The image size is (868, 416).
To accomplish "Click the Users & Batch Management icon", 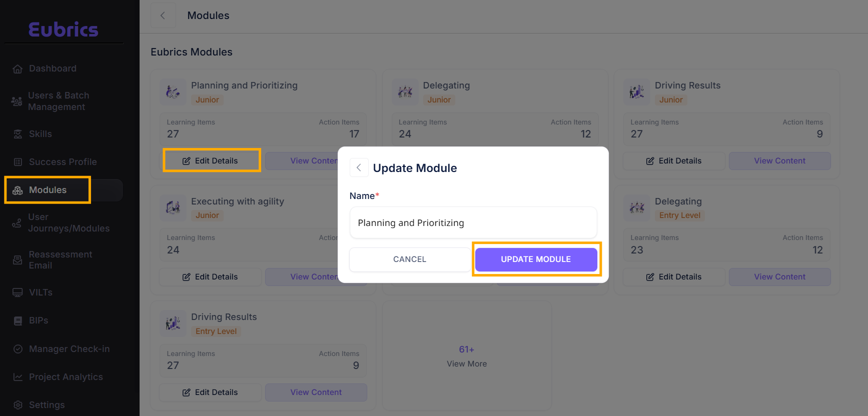I will [17, 101].
